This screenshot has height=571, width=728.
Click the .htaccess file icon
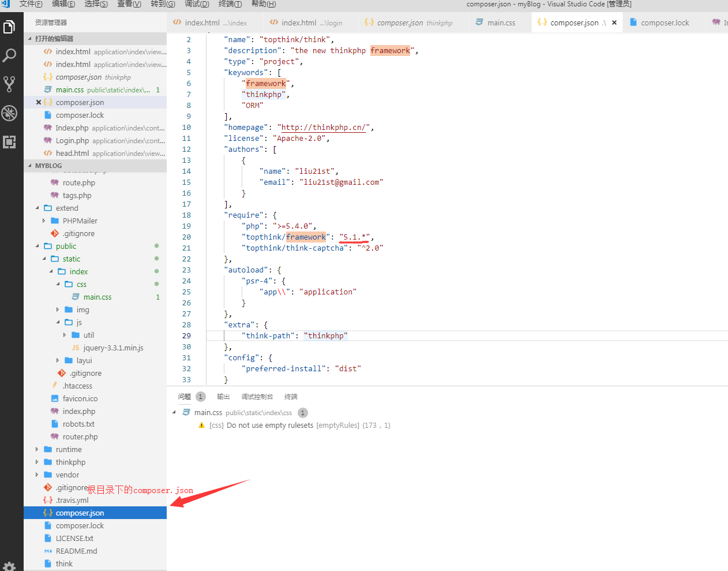pos(55,386)
